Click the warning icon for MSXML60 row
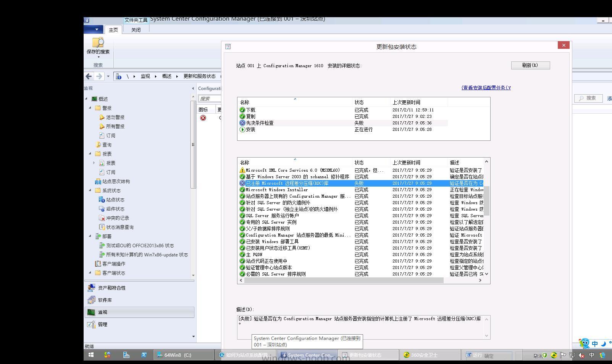 [x=242, y=170]
